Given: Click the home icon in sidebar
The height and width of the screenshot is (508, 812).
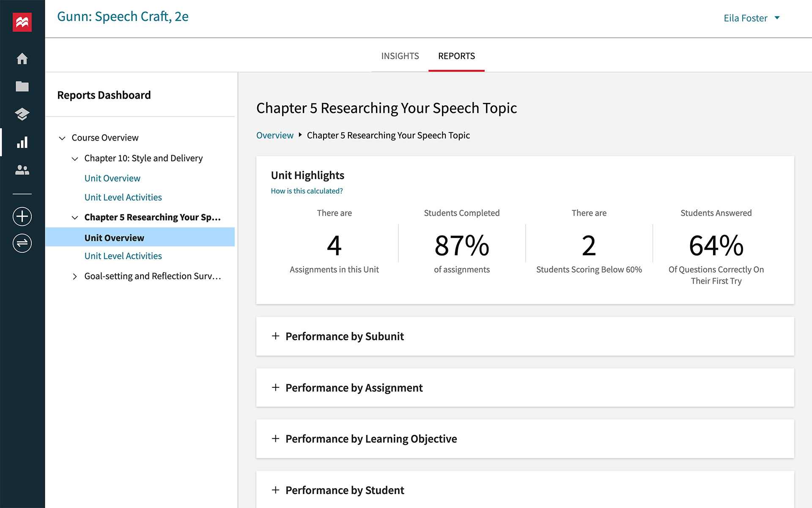Looking at the screenshot, I should [x=22, y=58].
